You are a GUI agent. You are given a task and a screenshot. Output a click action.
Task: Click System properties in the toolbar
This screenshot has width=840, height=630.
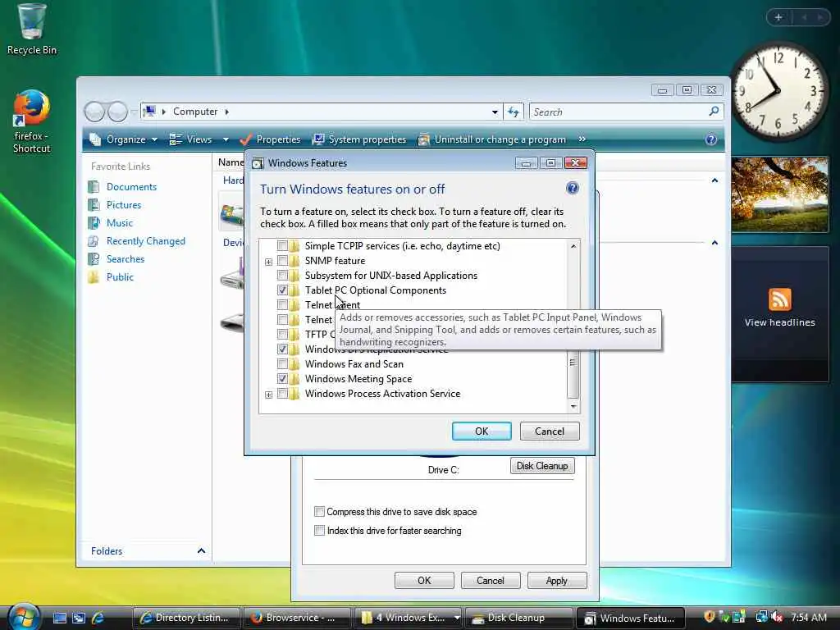click(x=359, y=139)
